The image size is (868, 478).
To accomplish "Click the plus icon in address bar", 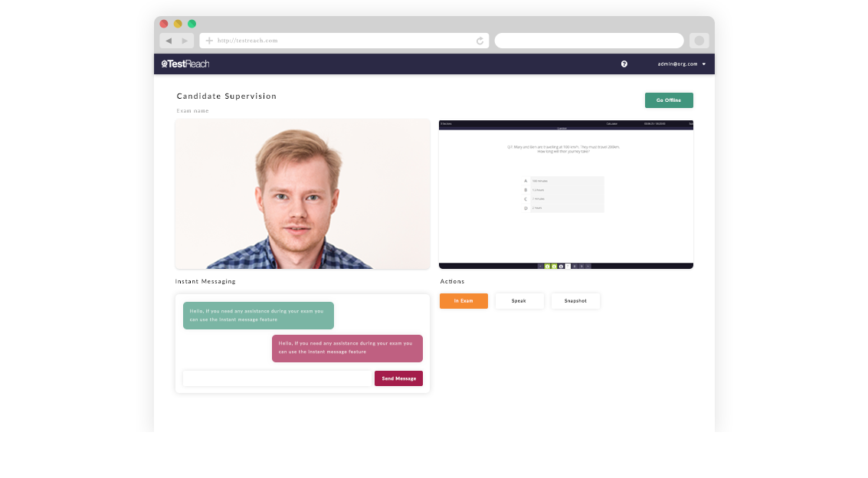I will pyautogui.click(x=209, y=41).
